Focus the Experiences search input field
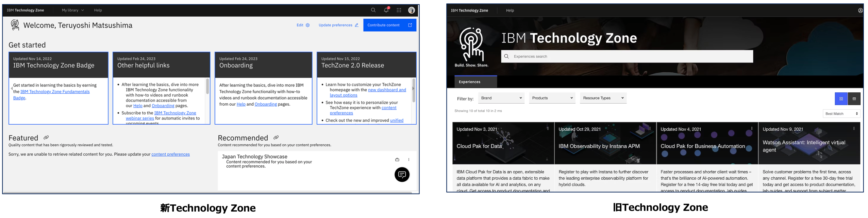This screenshot has width=868, height=218. pyautogui.click(x=627, y=56)
